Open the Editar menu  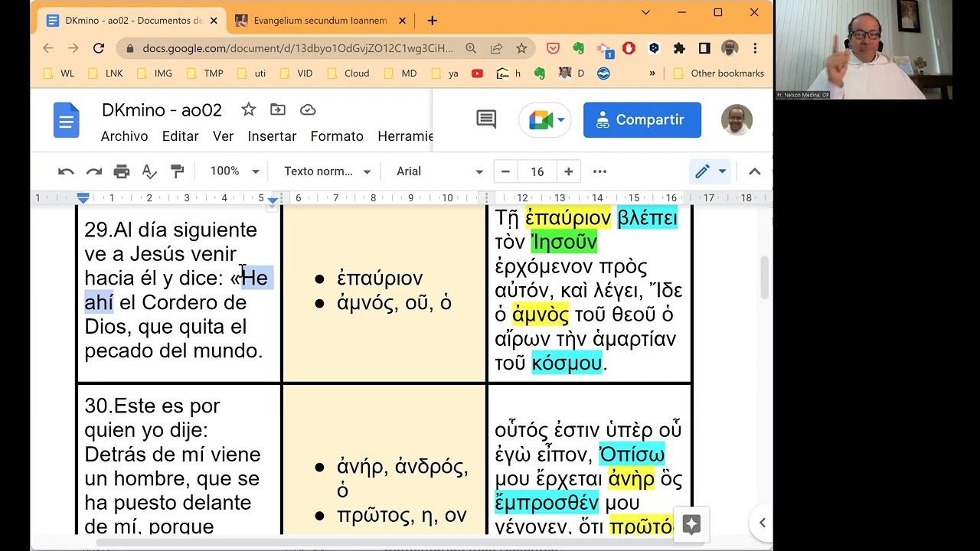click(180, 136)
